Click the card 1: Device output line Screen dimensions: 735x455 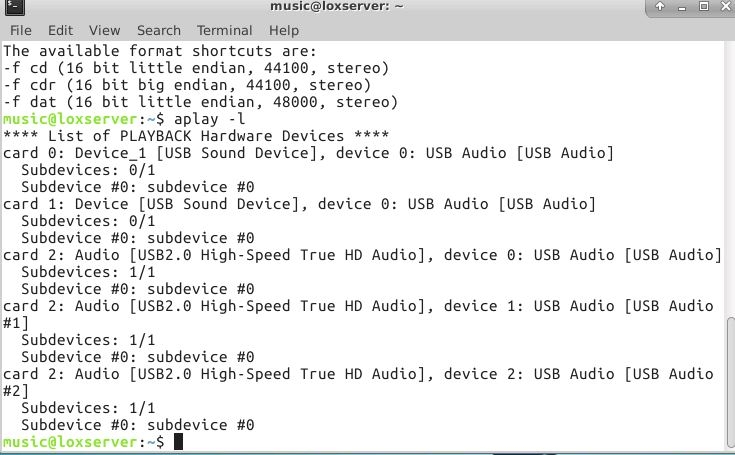point(299,204)
